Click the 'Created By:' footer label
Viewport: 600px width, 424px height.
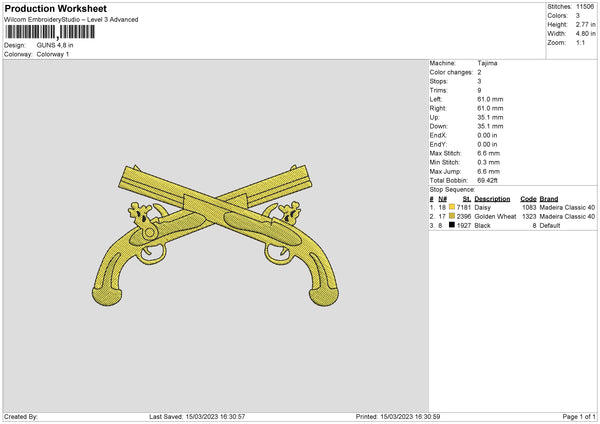click(21, 417)
